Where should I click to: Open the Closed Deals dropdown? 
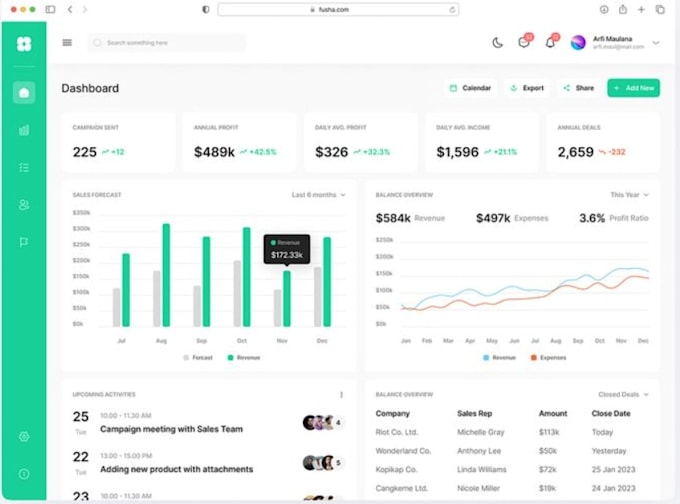pyautogui.click(x=624, y=394)
